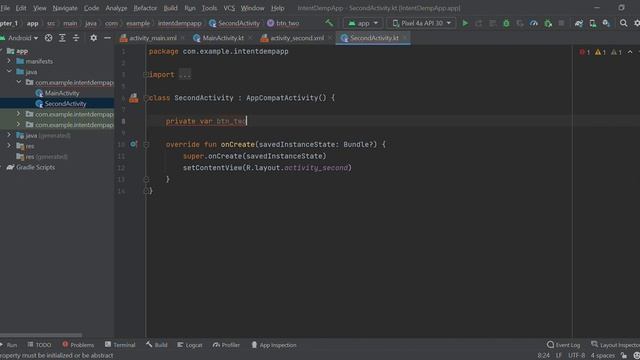This screenshot has height=360, width=640.
Task: Click Select Opened File target icon
Action: 49,38
